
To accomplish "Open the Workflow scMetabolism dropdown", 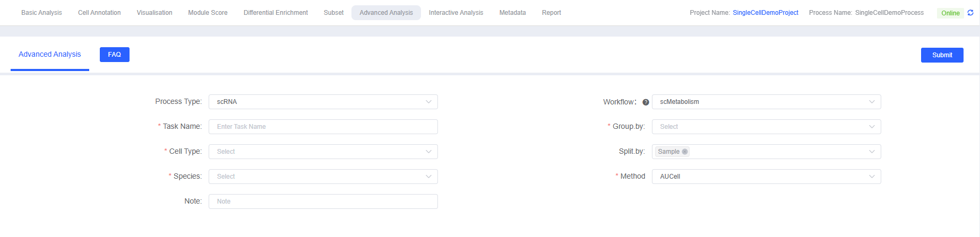I will pos(766,102).
